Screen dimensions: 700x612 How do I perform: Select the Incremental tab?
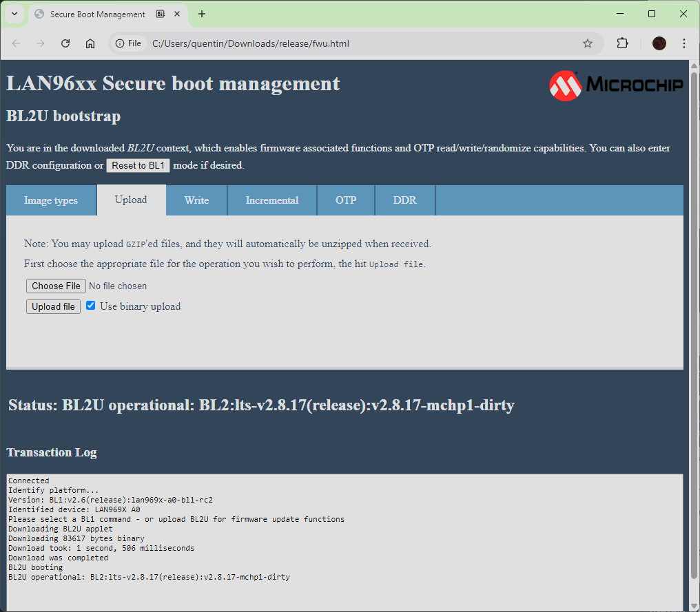272,200
